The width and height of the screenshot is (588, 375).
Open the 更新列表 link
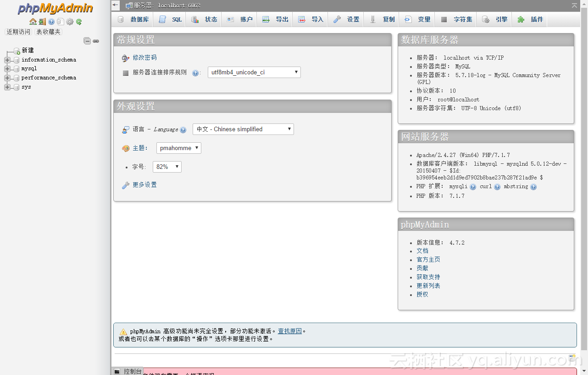click(428, 285)
